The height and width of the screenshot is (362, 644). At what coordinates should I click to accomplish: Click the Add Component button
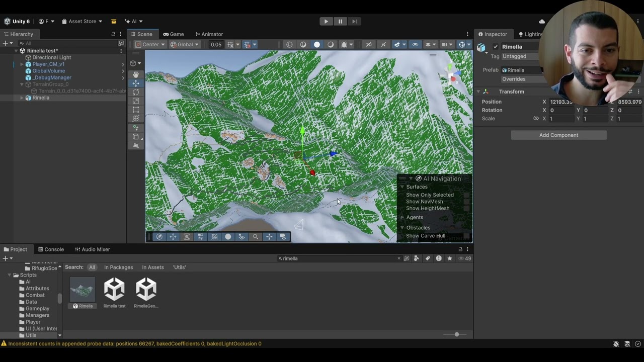[x=558, y=135]
